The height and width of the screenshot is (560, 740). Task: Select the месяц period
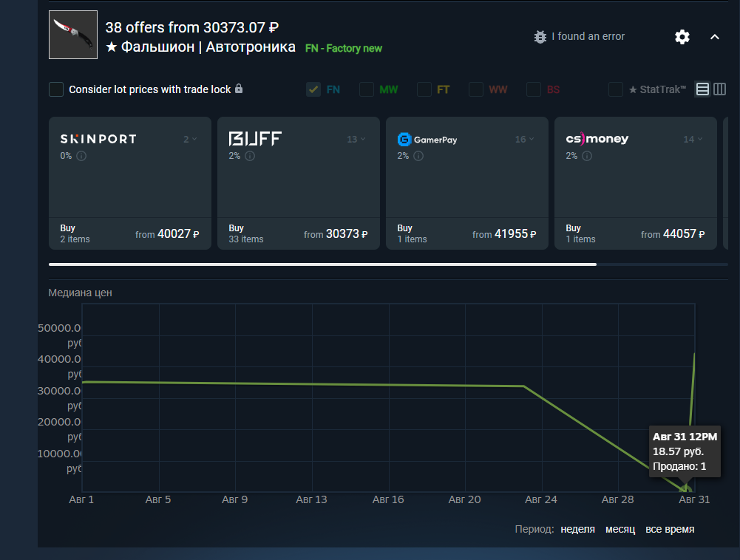[x=620, y=529]
